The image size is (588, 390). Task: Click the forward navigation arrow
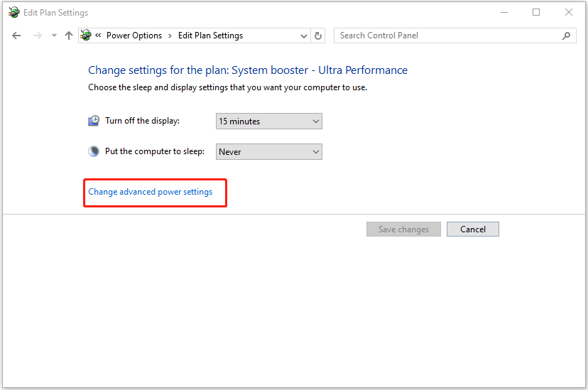(x=38, y=36)
